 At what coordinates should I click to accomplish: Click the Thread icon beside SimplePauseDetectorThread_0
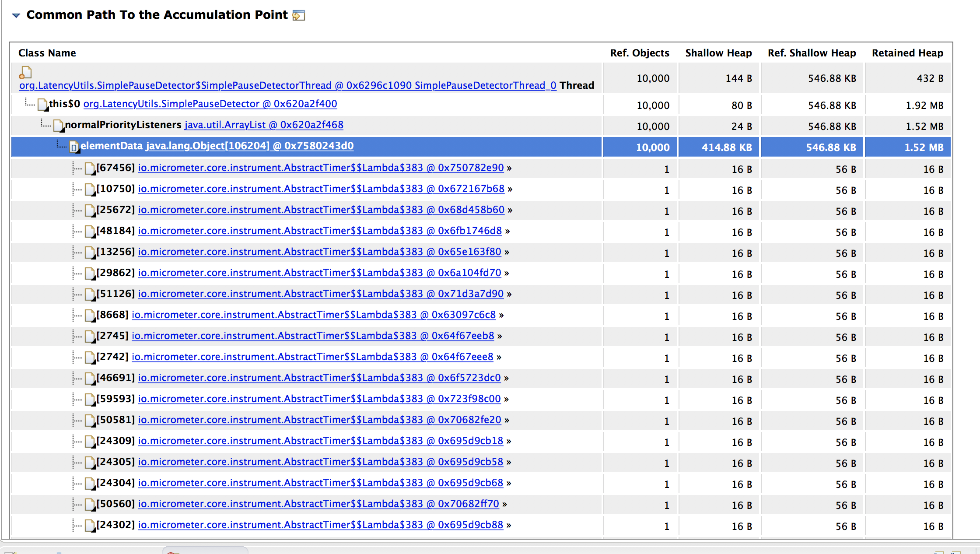(25, 73)
